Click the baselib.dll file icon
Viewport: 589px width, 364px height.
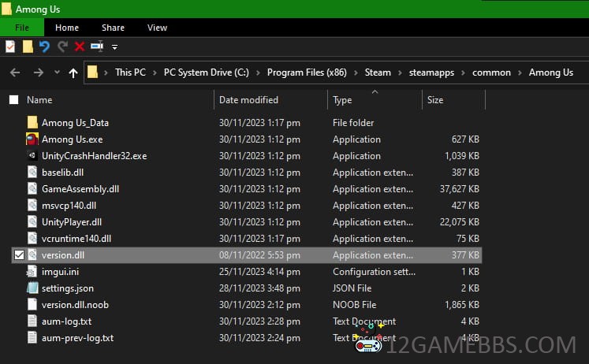32,173
